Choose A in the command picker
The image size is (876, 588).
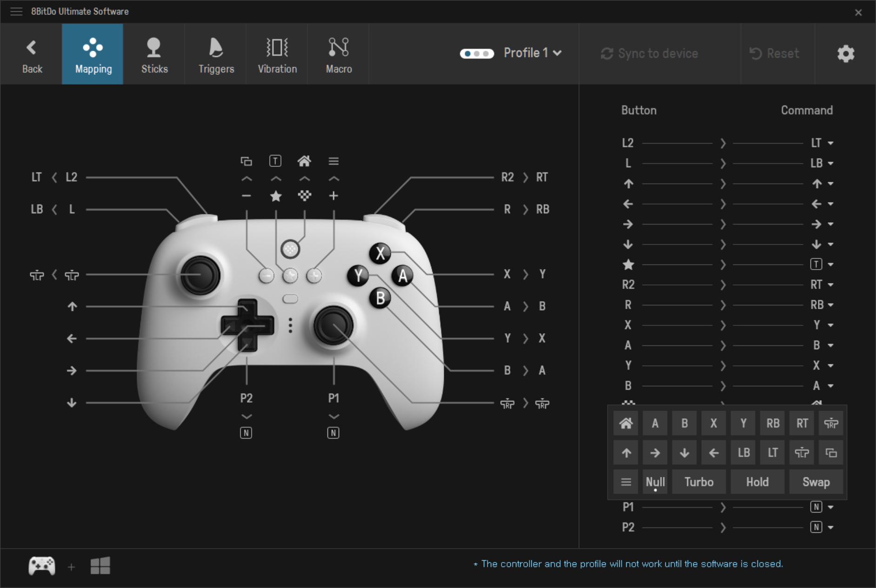(x=655, y=423)
